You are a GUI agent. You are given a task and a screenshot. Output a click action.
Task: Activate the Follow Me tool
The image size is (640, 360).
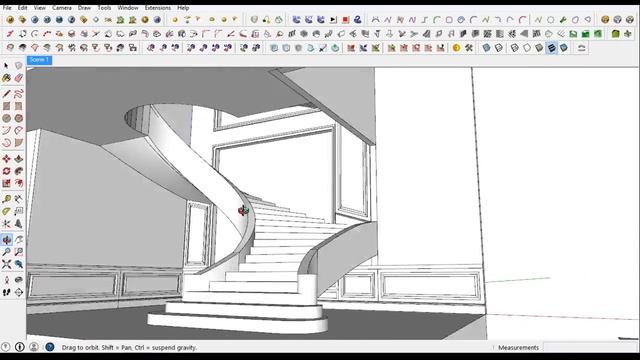coord(18,171)
